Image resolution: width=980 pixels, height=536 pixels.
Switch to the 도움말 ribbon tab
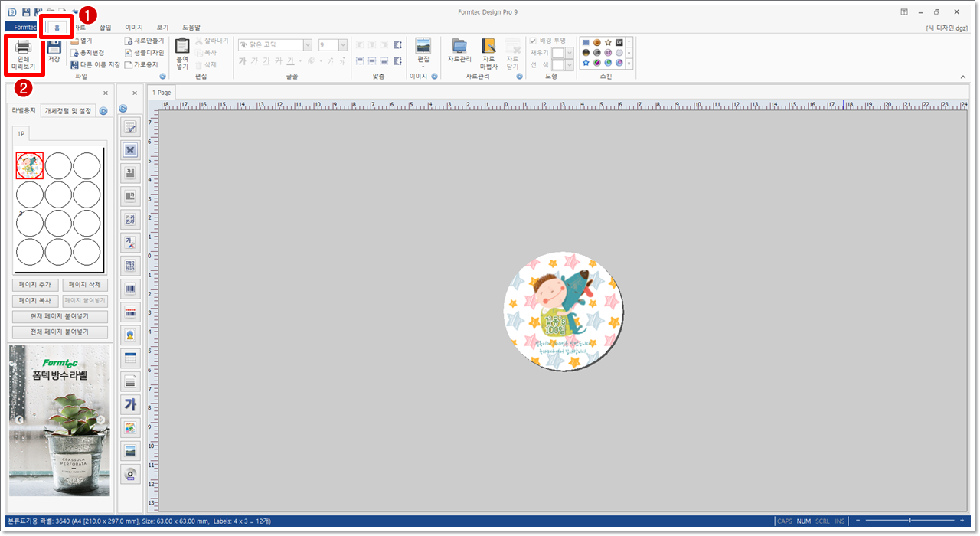coord(191,27)
